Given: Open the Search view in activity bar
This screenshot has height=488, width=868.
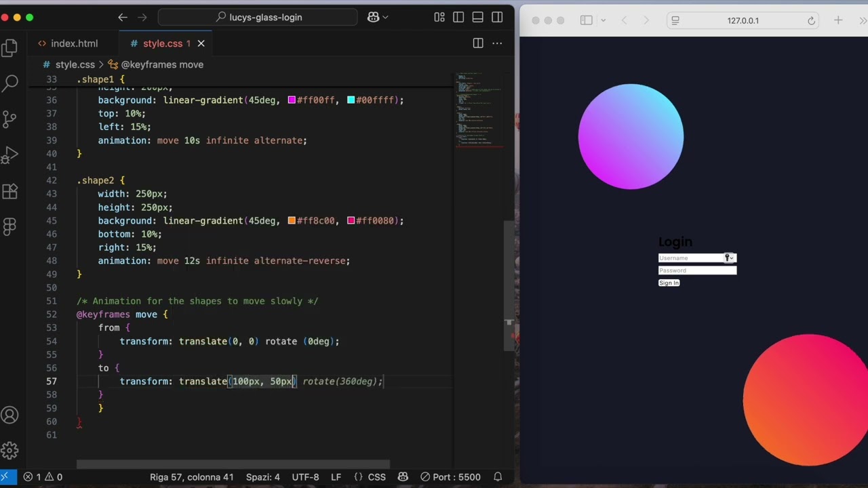Looking at the screenshot, I should click(x=9, y=83).
